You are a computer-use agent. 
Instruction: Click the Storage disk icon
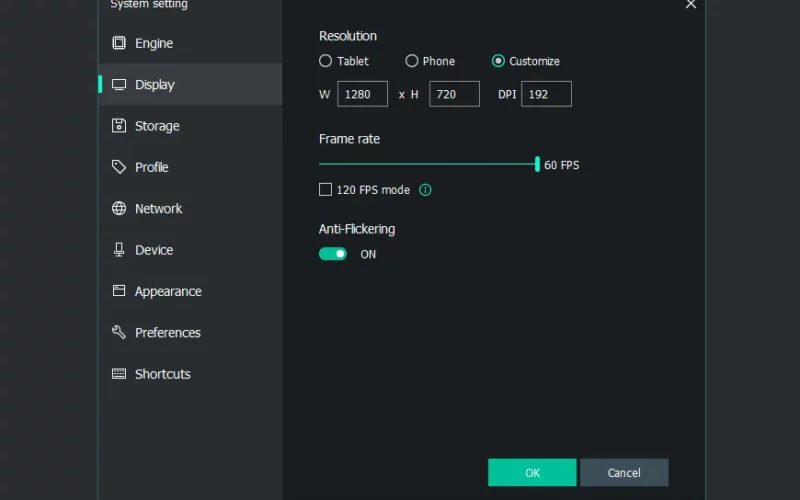(119, 126)
